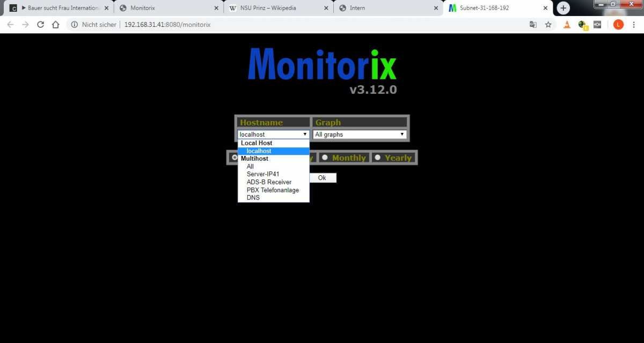Open a new browser tab

pyautogui.click(x=563, y=8)
